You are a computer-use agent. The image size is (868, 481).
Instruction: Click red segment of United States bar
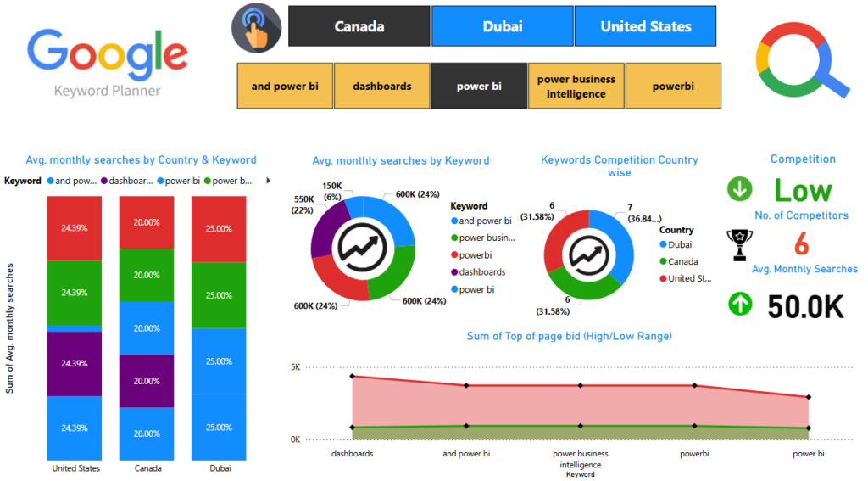tap(75, 228)
